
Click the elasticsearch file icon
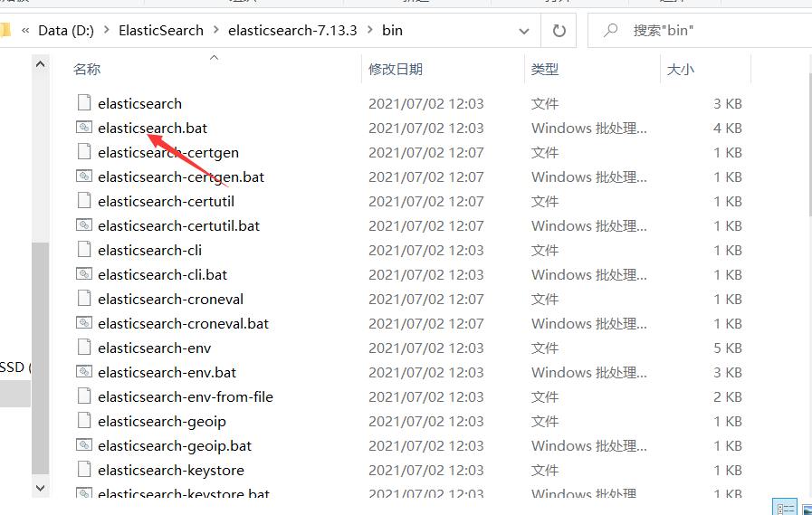point(84,102)
